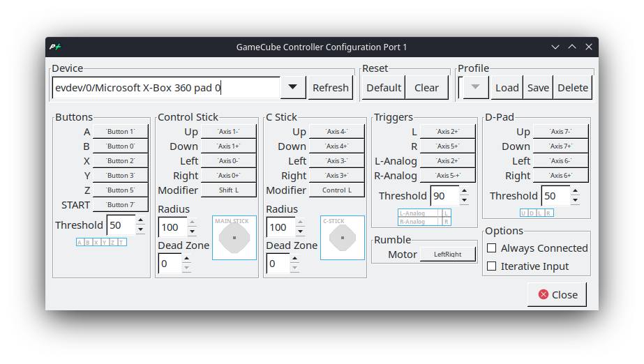
Task: Click the Dolphin logo in title bar
Action: click(x=55, y=47)
